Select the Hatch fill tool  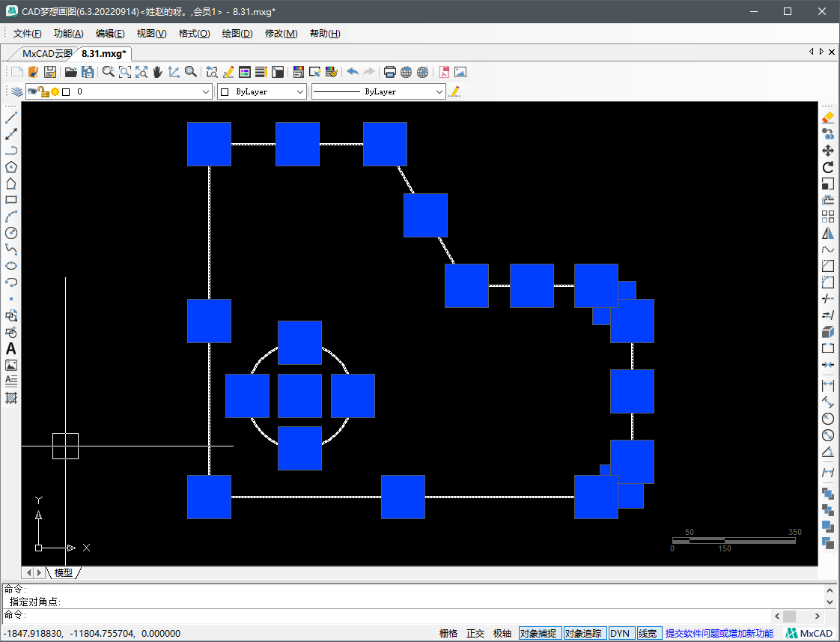coord(10,399)
